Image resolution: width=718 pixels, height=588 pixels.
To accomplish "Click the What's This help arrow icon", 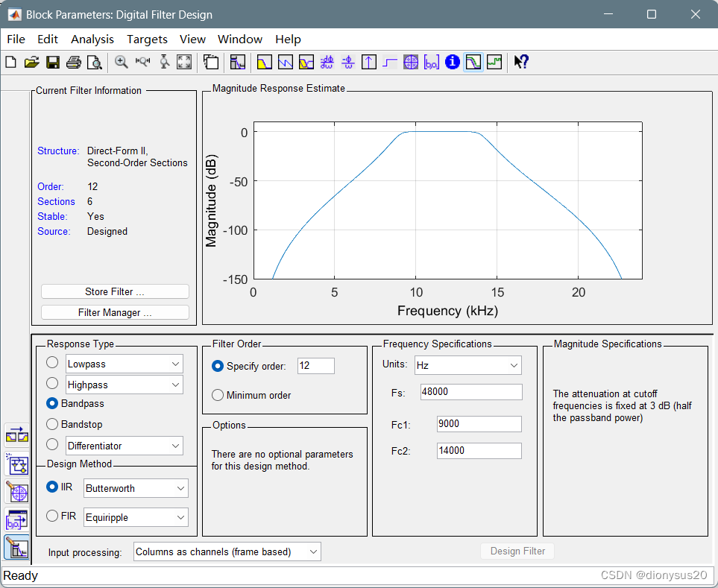I will coord(521,63).
